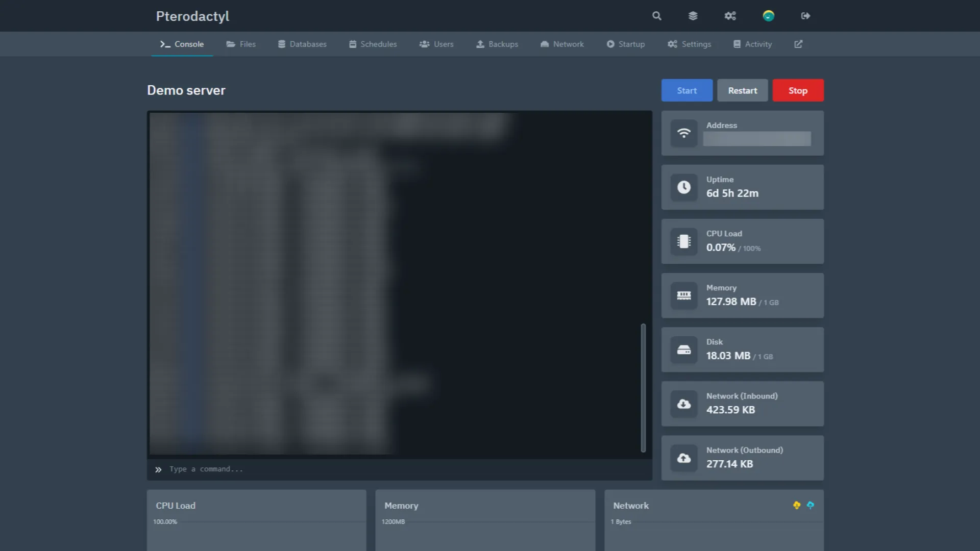The image size is (980, 551).
Task: Click the servers layers icon in header
Action: pos(693,16)
